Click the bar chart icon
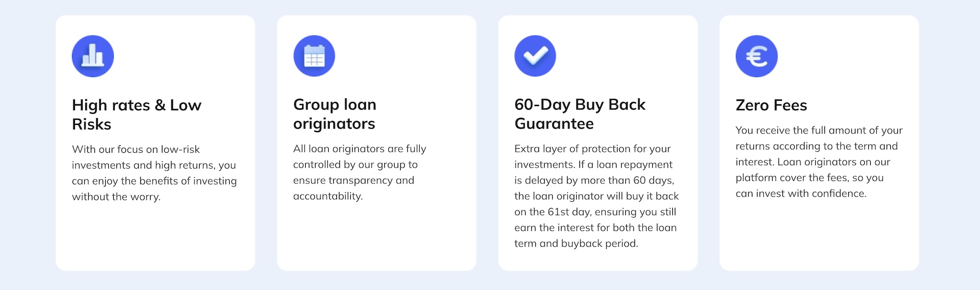The height and width of the screenshot is (290, 980). click(x=93, y=56)
